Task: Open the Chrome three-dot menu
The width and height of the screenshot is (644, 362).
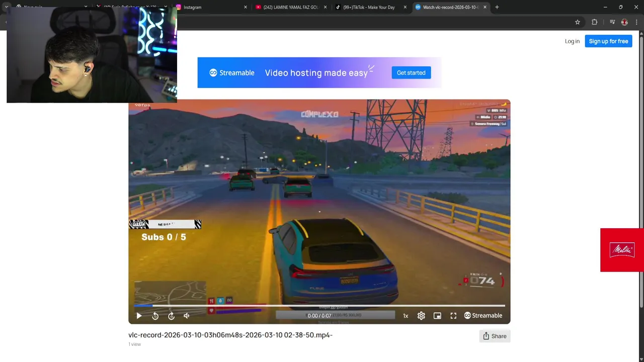Action: click(637, 22)
